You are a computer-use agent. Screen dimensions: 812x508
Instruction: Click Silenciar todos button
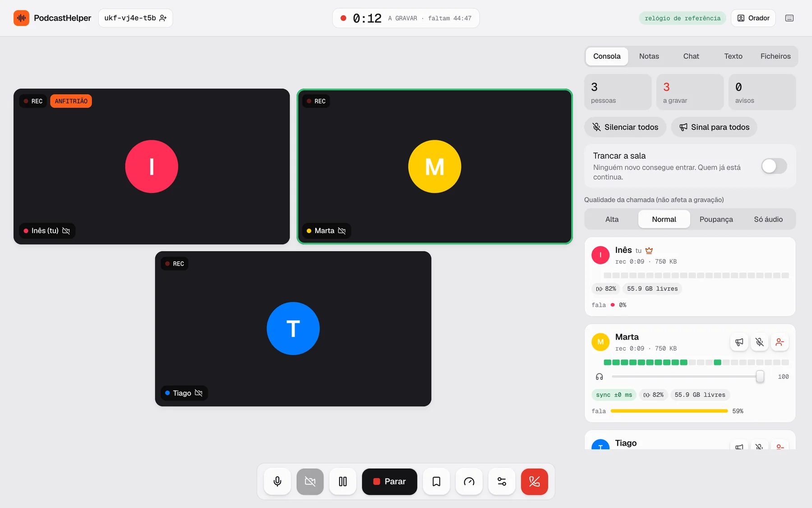[x=625, y=127]
